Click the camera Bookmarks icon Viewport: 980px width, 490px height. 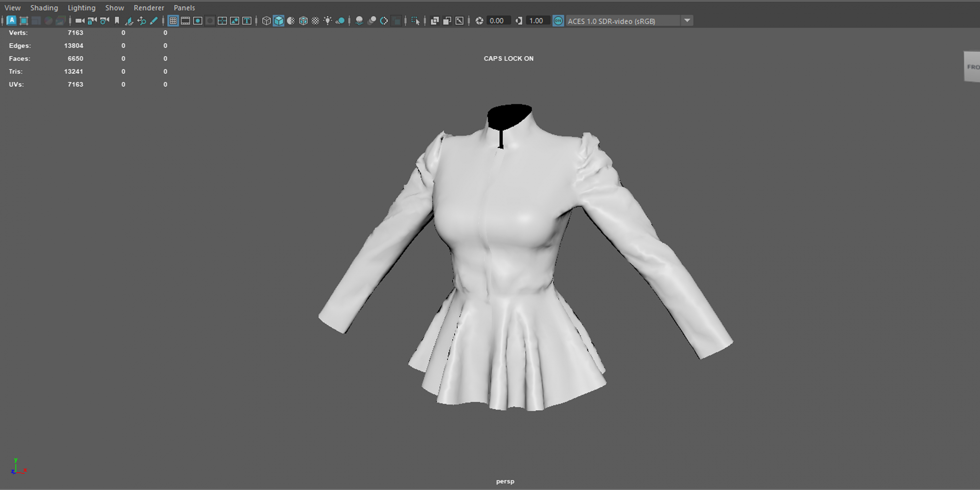[117, 20]
